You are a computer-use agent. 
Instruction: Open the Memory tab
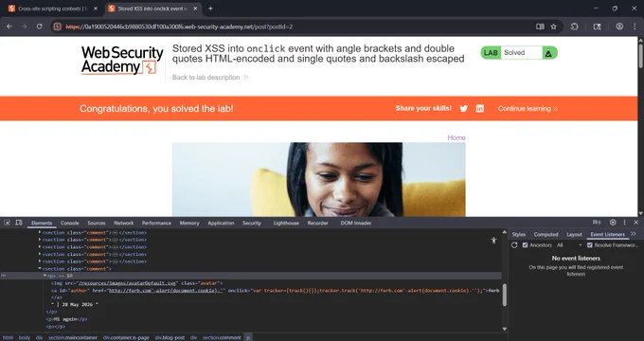click(x=189, y=223)
